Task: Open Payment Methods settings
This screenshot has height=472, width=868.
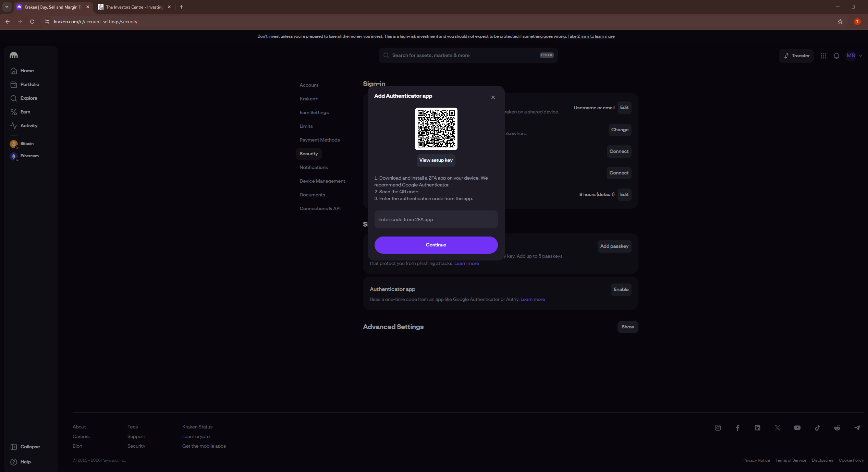Action: (x=320, y=140)
